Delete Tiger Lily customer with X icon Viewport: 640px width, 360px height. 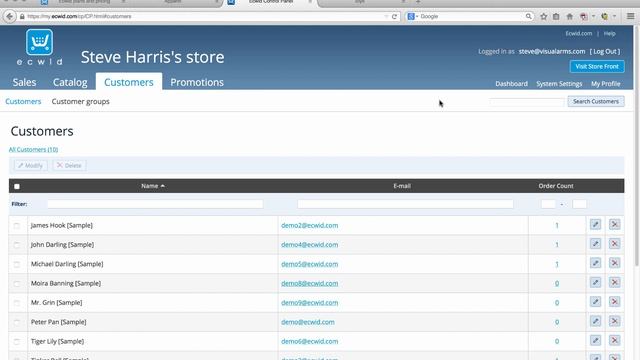[x=614, y=340]
